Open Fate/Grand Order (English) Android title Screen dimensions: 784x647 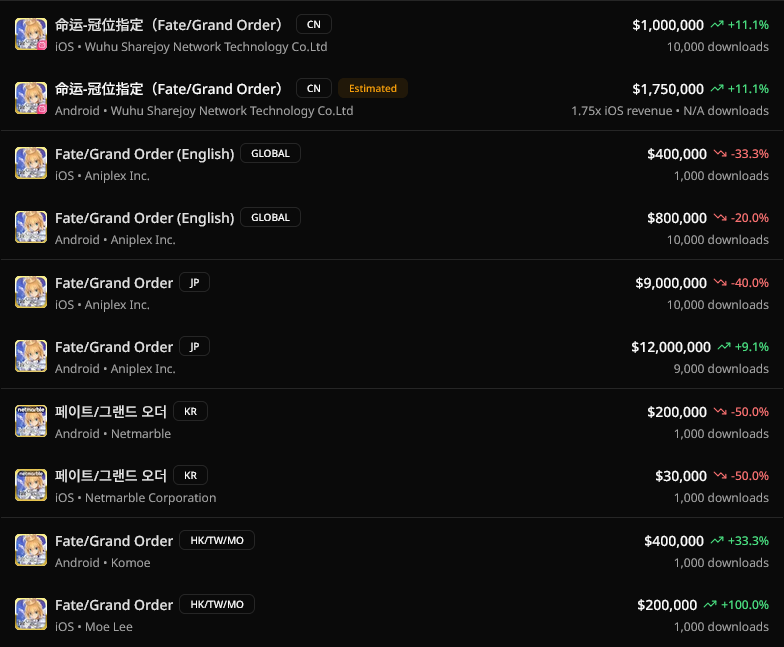tap(144, 218)
